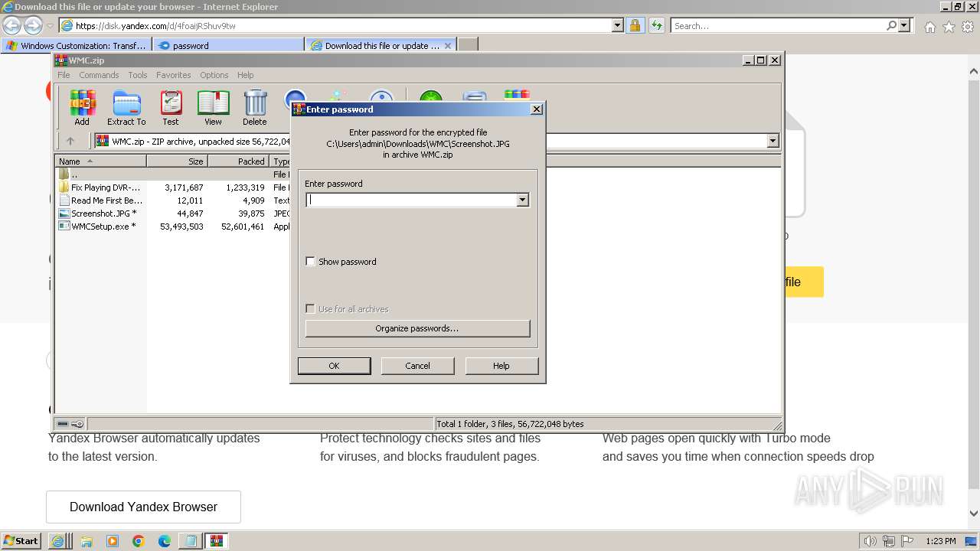The width and height of the screenshot is (980, 551).
Task: Switch to Windows Customization browser tab
Action: click(x=77, y=45)
